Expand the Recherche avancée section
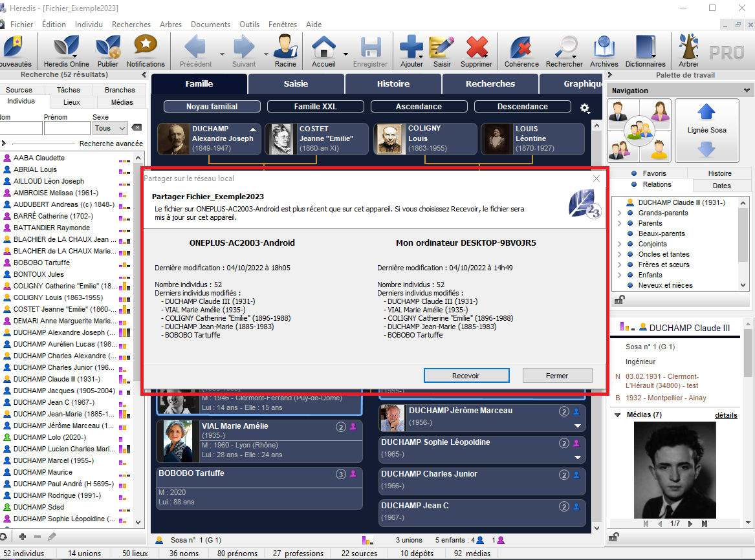Viewport: 755px width, 560px height. 4,144
